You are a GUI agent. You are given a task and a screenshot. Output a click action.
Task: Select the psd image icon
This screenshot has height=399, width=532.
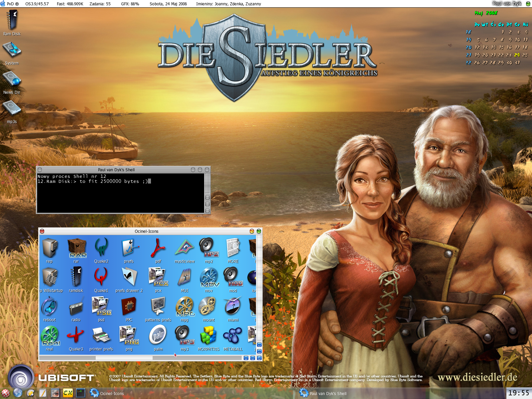[x=101, y=309]
